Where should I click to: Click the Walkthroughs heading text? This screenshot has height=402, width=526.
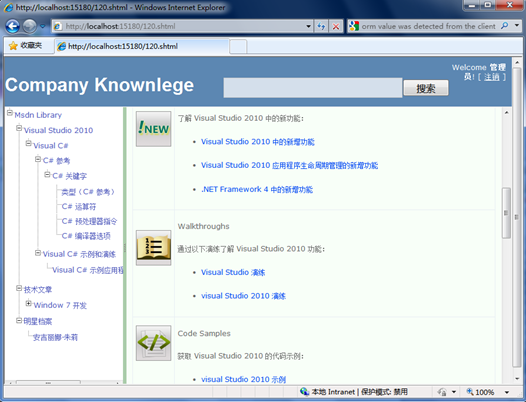(203, 227)
